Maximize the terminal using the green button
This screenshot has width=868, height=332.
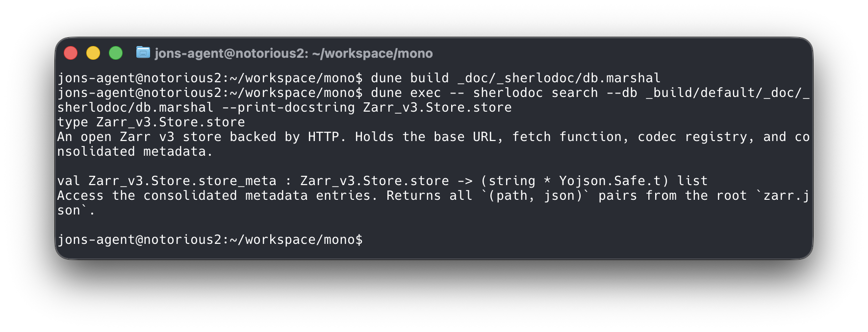click(x=116, y=53)
